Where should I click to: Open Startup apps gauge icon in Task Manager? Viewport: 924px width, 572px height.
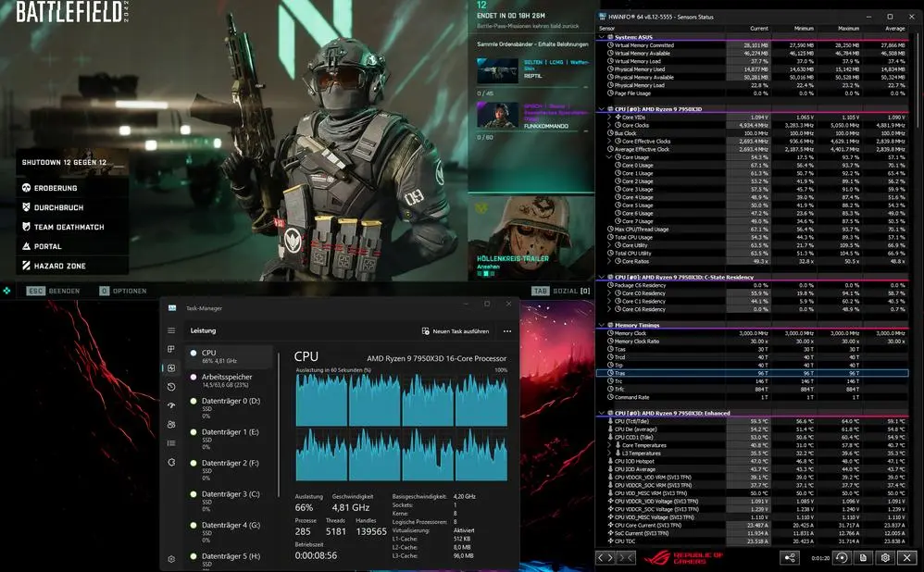point(171,405)
